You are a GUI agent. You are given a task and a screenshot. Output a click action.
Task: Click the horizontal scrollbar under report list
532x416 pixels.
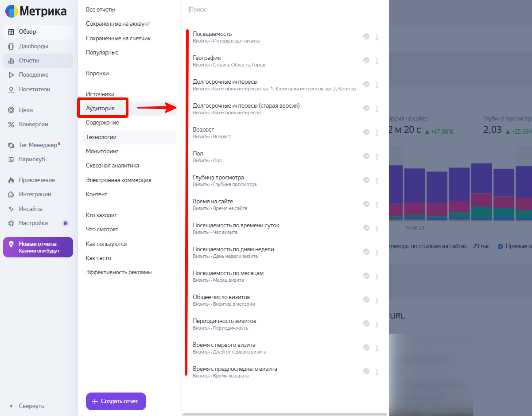284,414
